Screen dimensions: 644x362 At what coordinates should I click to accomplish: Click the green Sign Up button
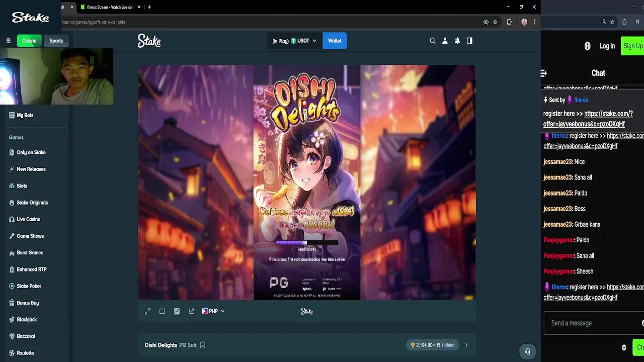632,46
